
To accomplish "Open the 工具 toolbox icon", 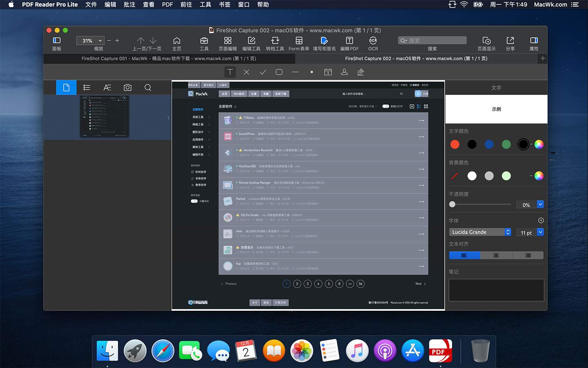I will click(x=204, y=40).
